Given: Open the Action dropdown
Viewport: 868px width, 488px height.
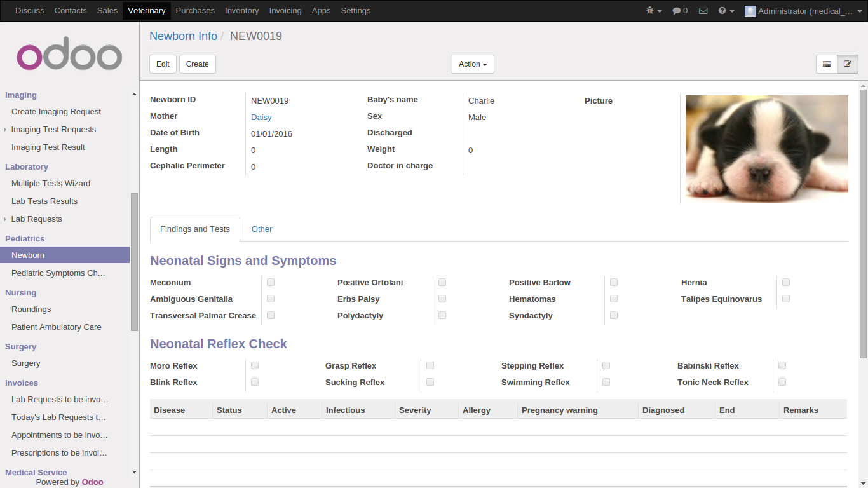Looking at the screenshot, I should coord(472,64).
